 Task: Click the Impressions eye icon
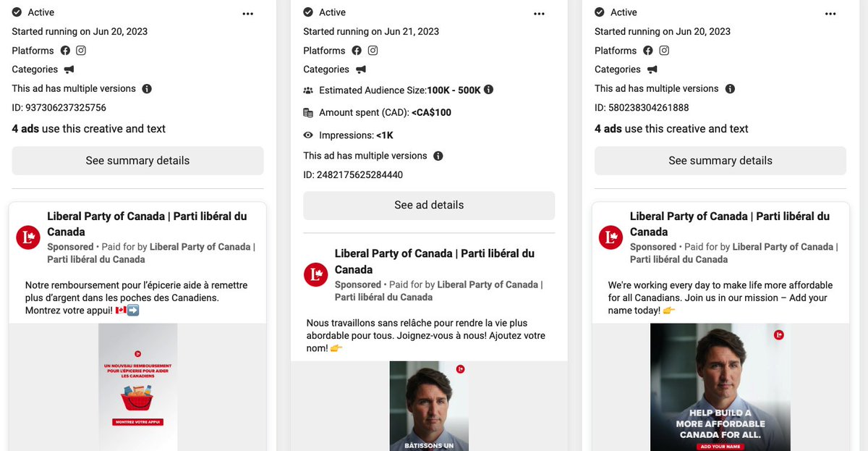pos(308,135)
